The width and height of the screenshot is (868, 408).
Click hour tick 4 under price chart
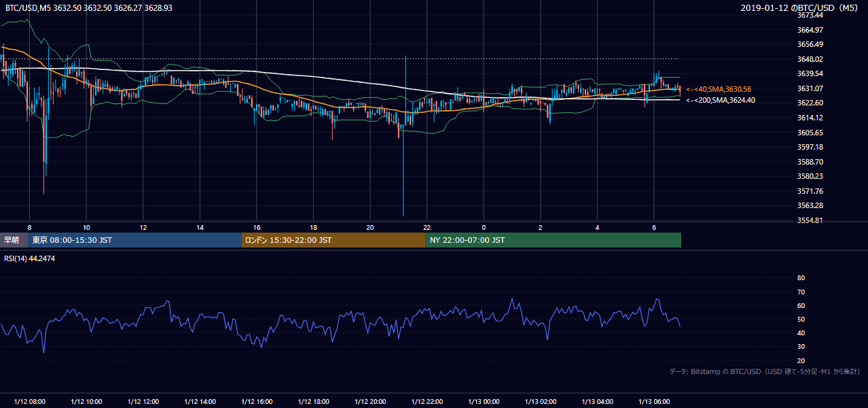(x=597, y=227)
